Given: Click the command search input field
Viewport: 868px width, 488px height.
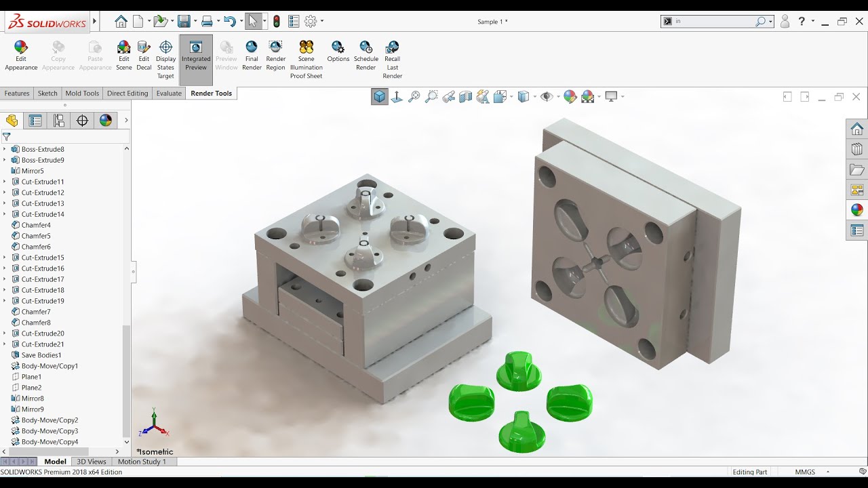Looking at the screenshot, I should pyautogui.click(x=713, y=22).
